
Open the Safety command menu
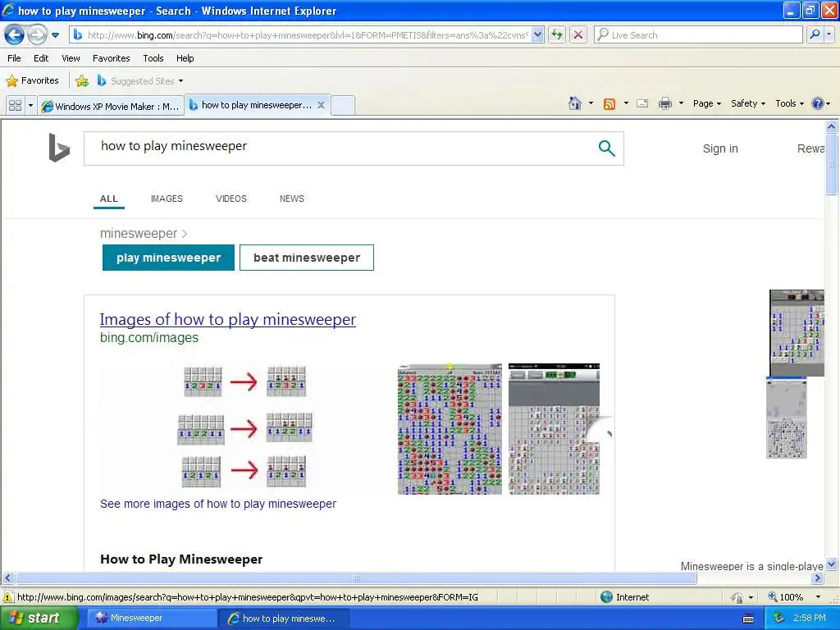748,103
